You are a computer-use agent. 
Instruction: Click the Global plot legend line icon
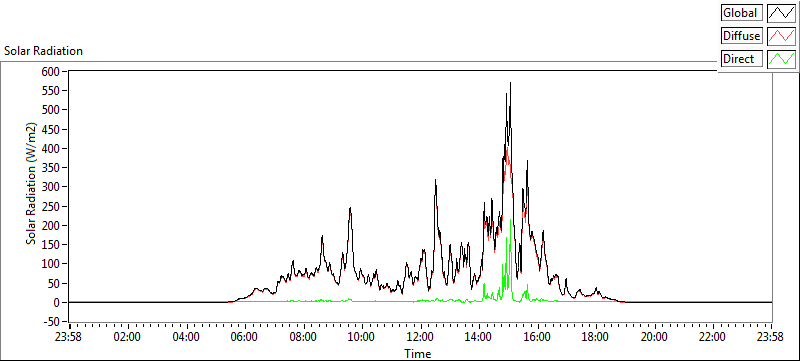click(781, 12)
